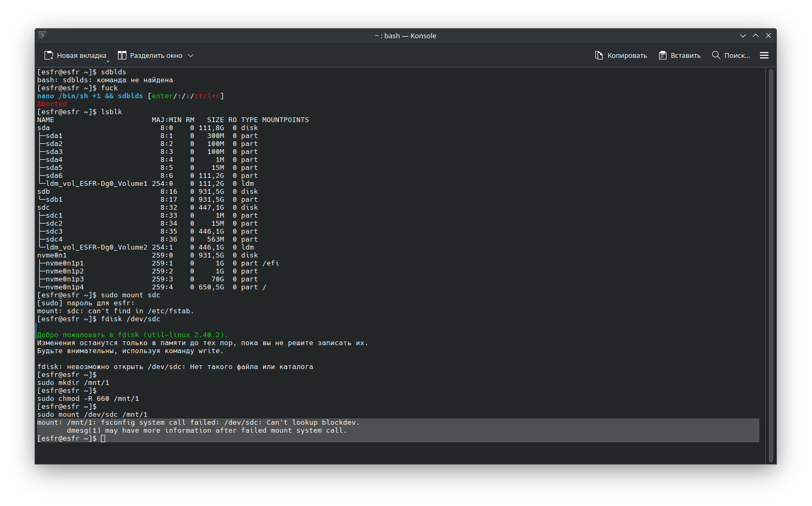The width and height of the screenshot is (812, 506).
Task: Open search via the Поиск magnifier icon
Action: [716, 56]
